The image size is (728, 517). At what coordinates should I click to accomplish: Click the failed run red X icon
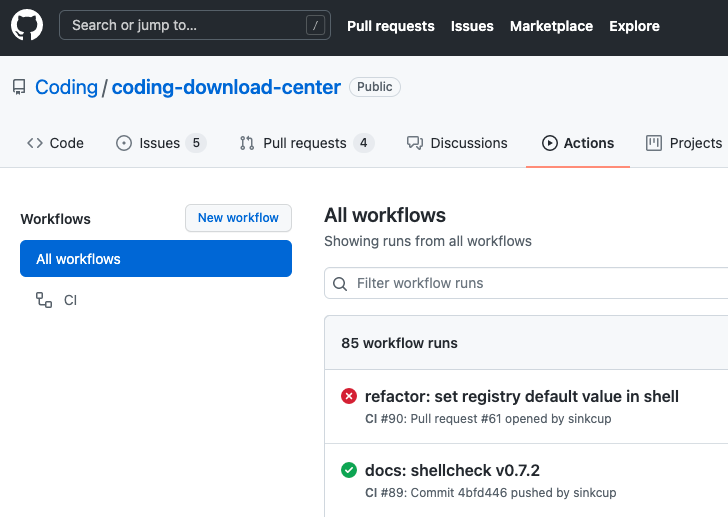click(349, 397)
